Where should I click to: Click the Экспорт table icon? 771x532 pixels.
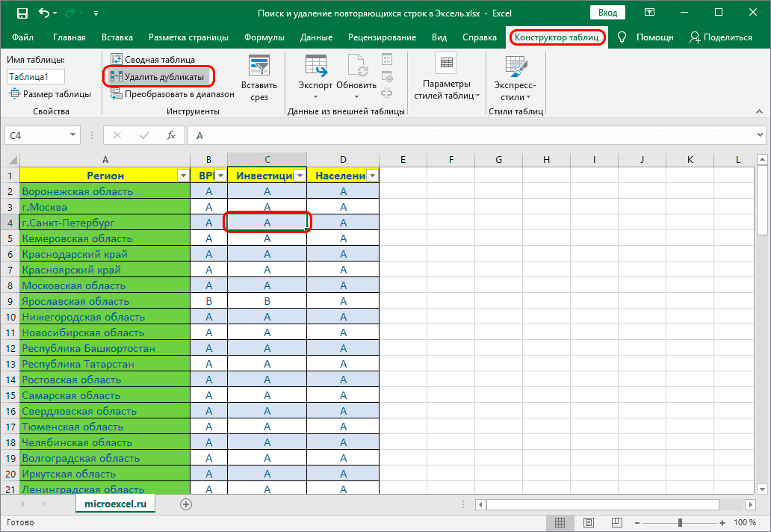tap(315, 75)
